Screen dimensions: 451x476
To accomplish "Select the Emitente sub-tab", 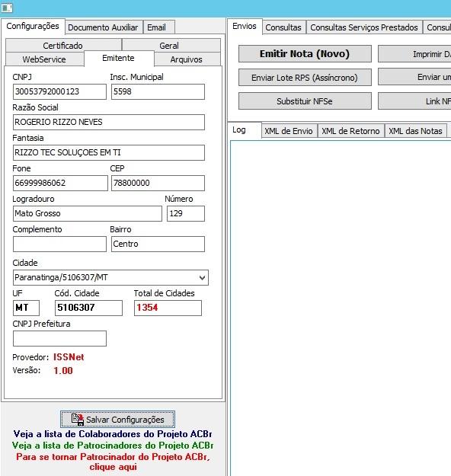I will click(x=119, y=58).
